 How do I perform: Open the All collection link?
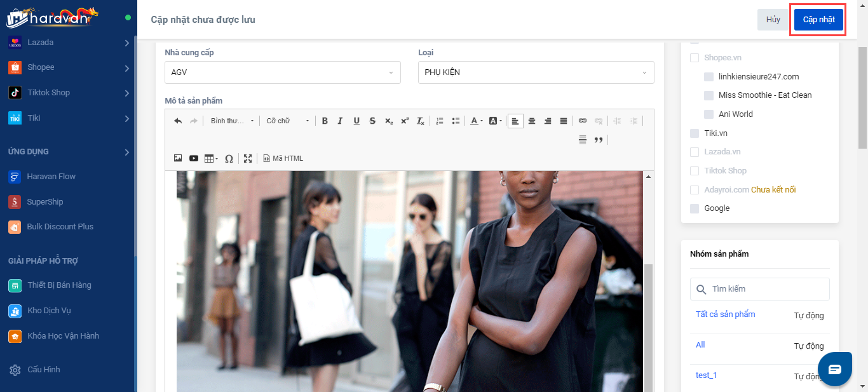tap(700, 345)
